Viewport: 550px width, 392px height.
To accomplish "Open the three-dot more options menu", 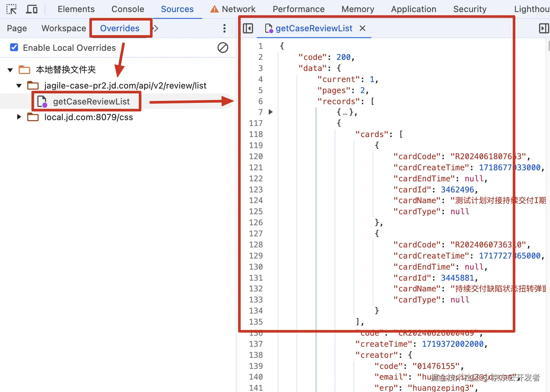I will [224, 28].
